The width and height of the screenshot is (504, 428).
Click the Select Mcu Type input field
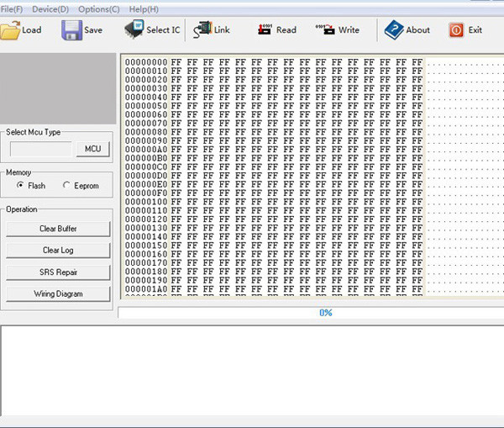click(41, 149)
